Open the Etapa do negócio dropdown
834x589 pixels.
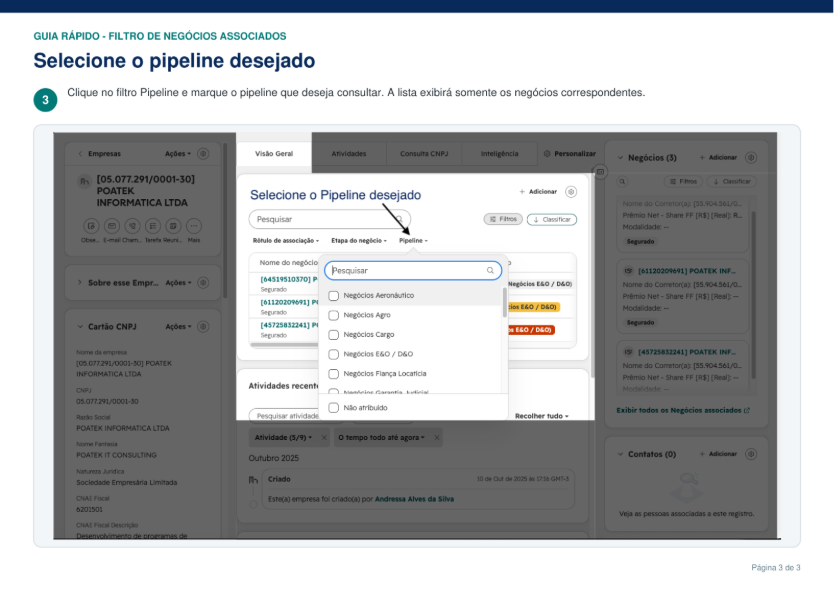(359, 240)
